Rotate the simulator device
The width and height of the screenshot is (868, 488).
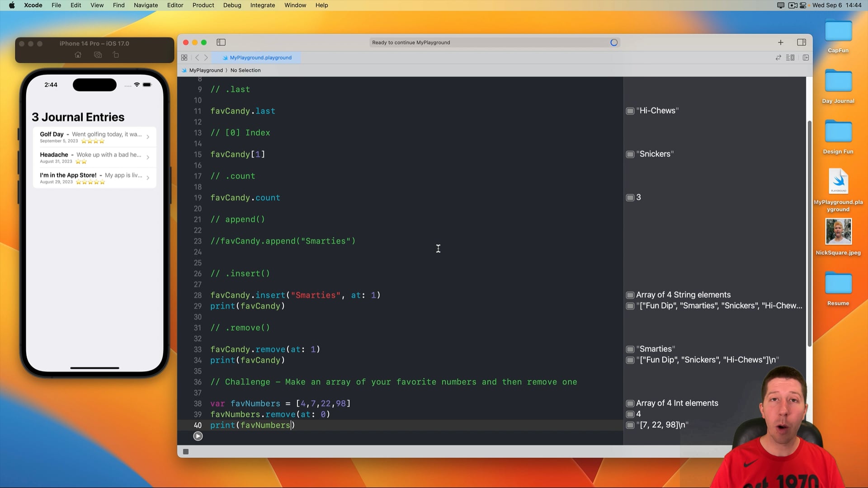[x=116, y=55]
